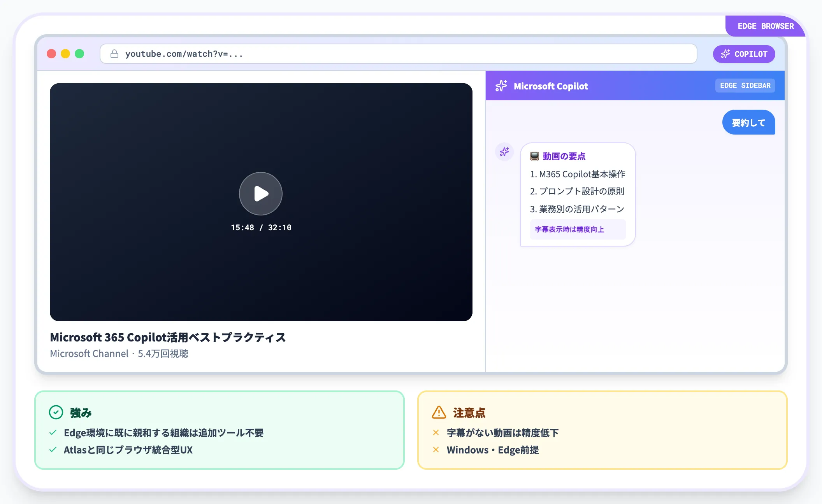Click the Copilot avatar icon beside the reply

coord(504,152)
